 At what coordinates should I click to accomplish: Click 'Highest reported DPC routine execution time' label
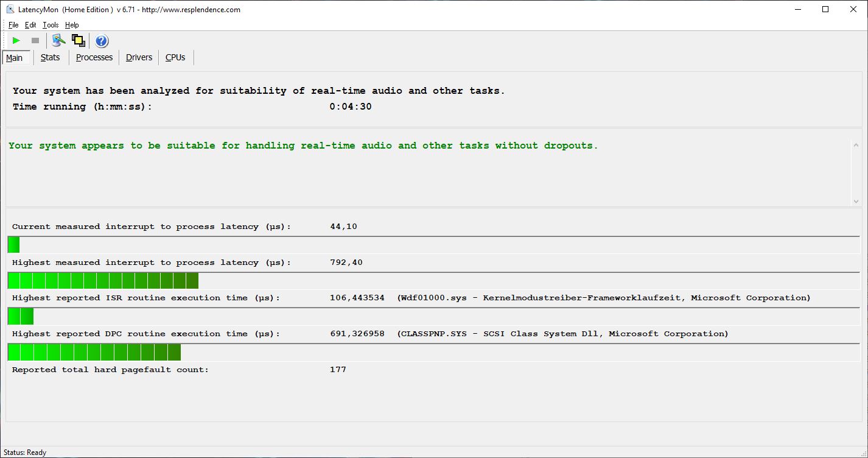coord(146,334)
